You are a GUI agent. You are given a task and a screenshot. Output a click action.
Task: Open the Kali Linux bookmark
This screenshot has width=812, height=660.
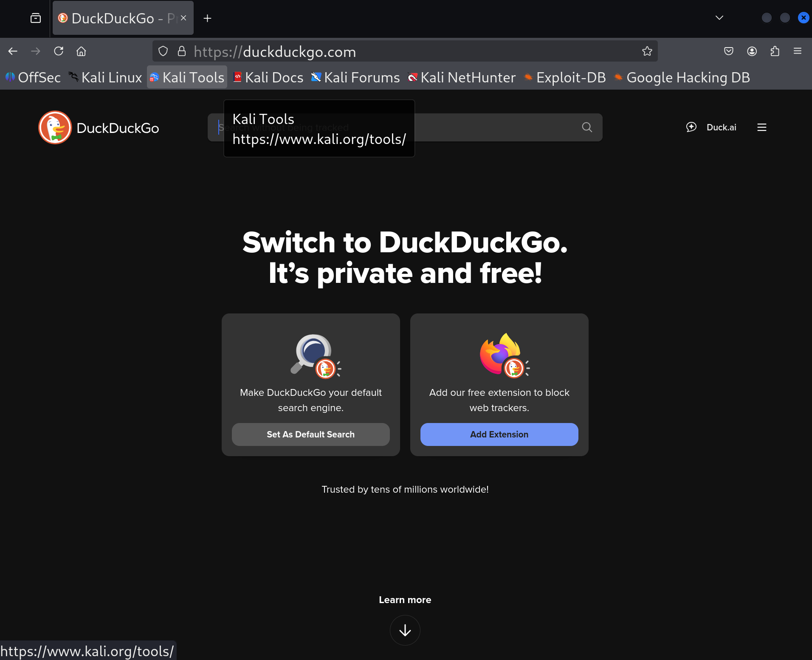[105, 77]
